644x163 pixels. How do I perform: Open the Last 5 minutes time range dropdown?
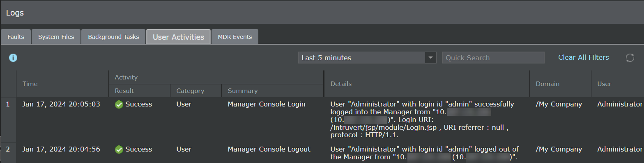(367, 58)
